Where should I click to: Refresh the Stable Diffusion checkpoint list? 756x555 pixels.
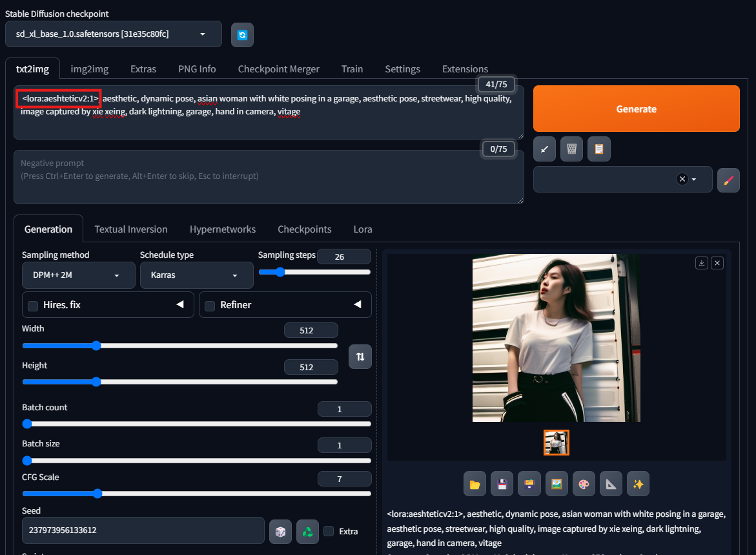[242, 35]
